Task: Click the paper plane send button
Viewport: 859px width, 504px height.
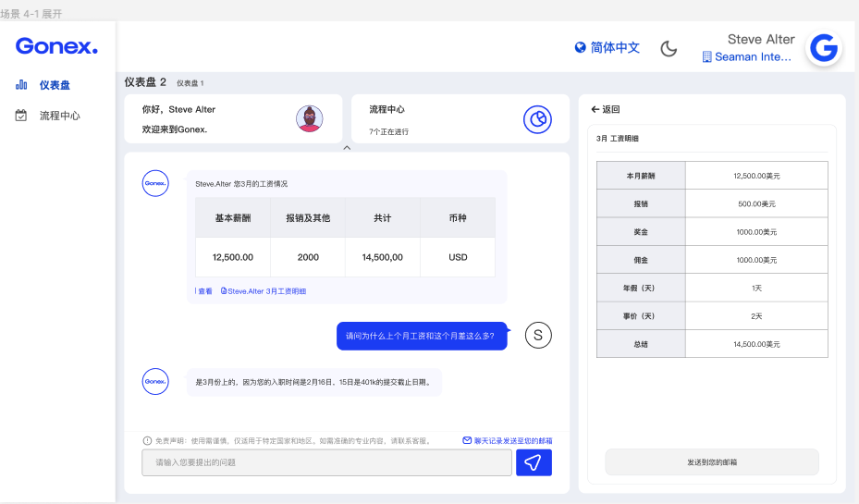Action: (x=534, y=463)
